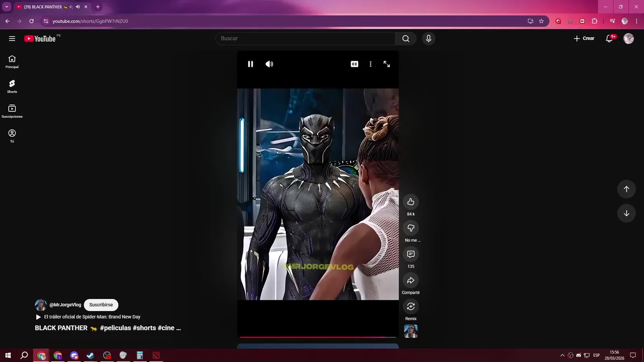Go to Principal home in sidebar
The width and height of the screenshot is (644, 362).
pos(12,62)
